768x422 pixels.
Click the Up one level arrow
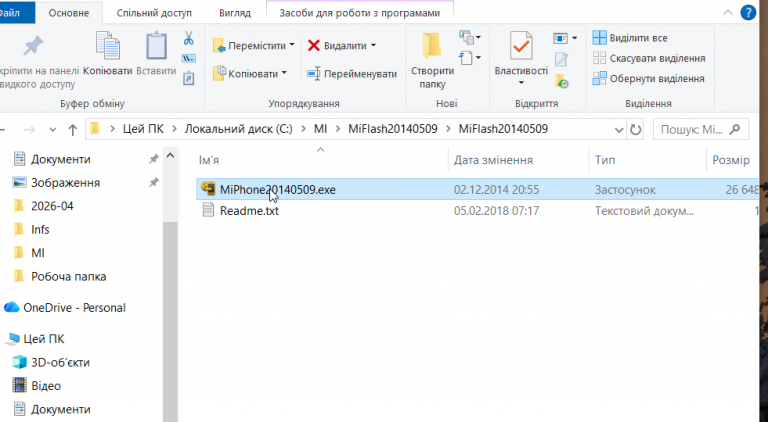coord(72,129)
